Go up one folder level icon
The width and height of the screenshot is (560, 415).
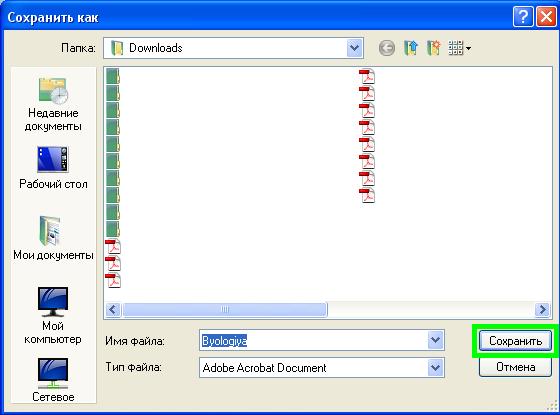(411, 48)
